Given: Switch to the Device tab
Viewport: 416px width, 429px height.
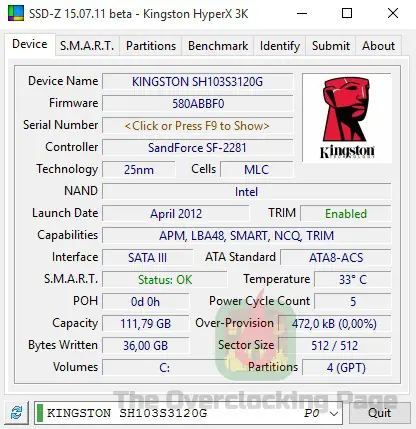Looking at the screenshot, I should pos(30,44).
